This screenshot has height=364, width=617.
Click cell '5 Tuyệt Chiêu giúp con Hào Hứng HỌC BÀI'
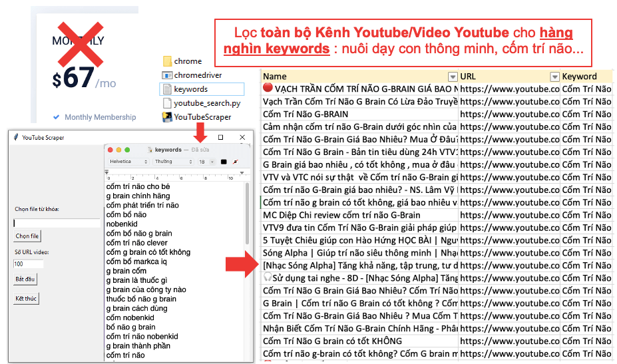click(360, 240)
